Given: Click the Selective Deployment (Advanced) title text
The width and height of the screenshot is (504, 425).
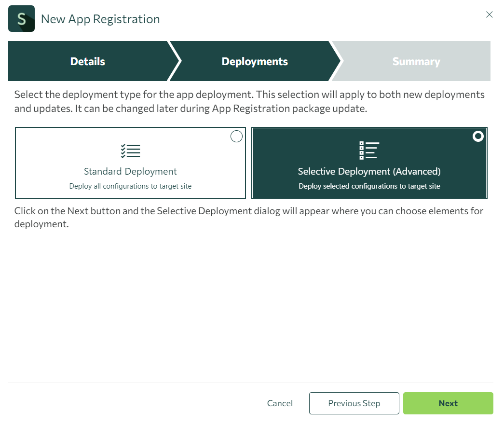Looking at the screenshot, I should (x=369, y=171).
